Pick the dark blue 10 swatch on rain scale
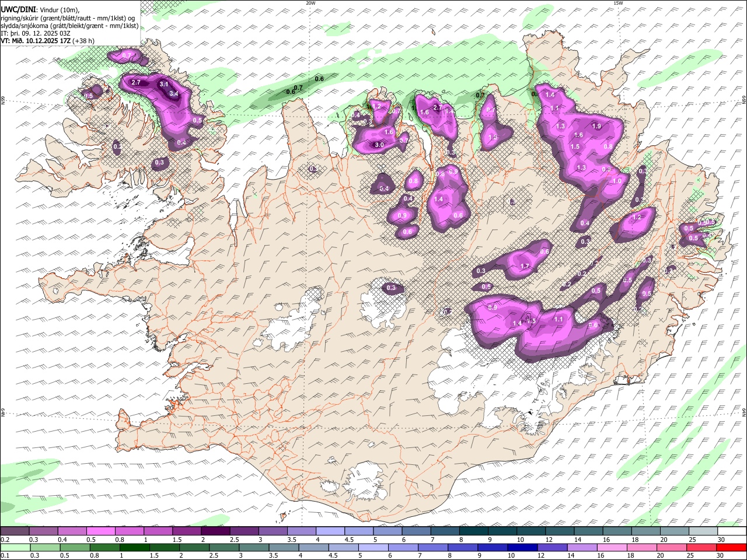 click(521, 547)
